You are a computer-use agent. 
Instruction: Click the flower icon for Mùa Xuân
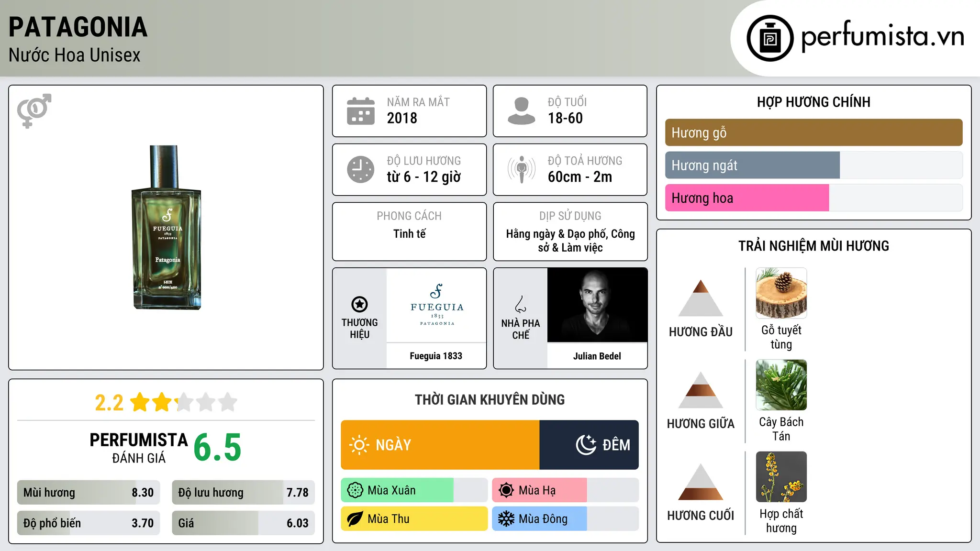pyautogui.click(x=355, y=490)
